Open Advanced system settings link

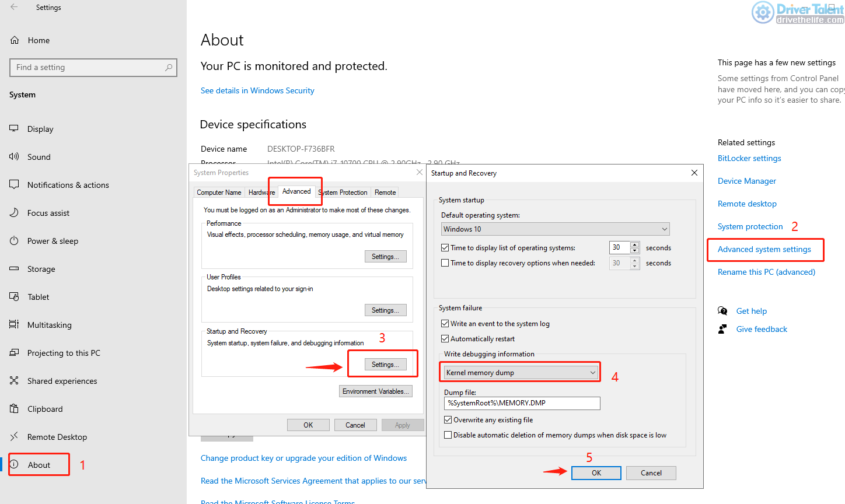[764, 249]
